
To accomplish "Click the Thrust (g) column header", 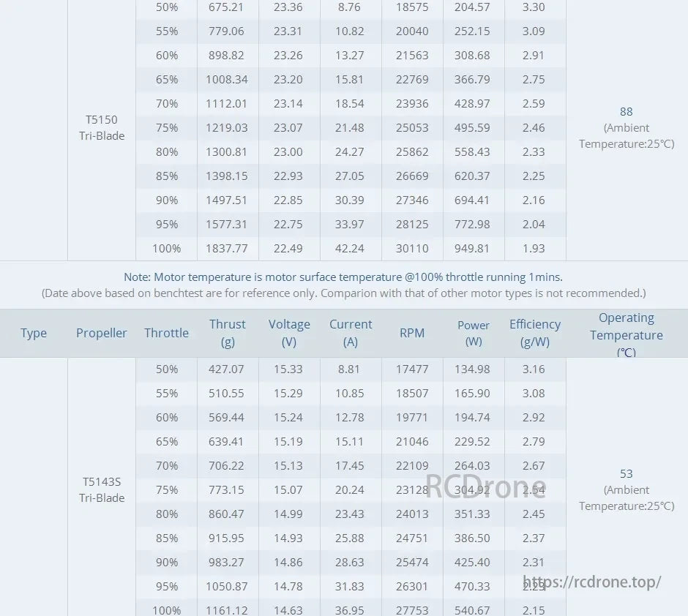I will pos(228,333).
